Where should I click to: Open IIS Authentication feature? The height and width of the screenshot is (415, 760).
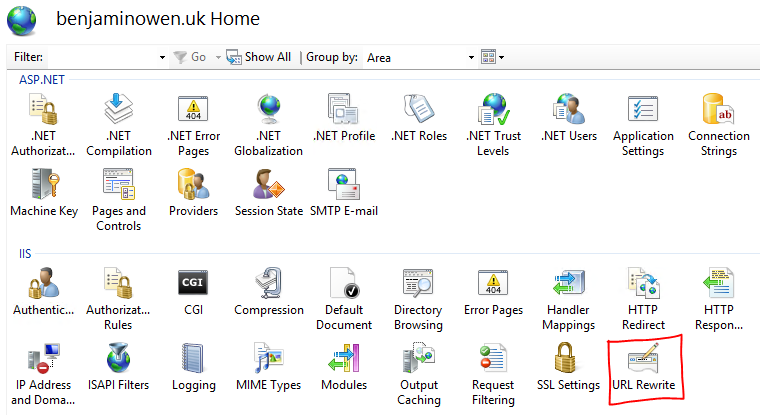pos(43,292)
